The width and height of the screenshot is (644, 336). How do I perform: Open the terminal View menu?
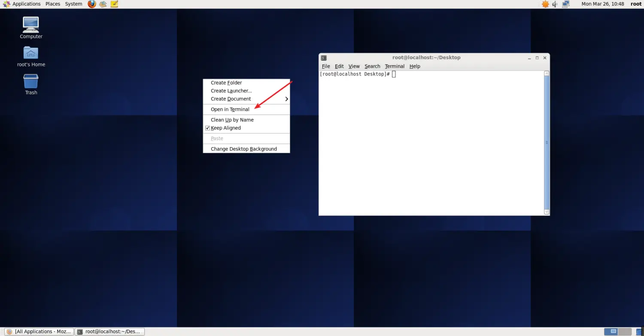354,66
